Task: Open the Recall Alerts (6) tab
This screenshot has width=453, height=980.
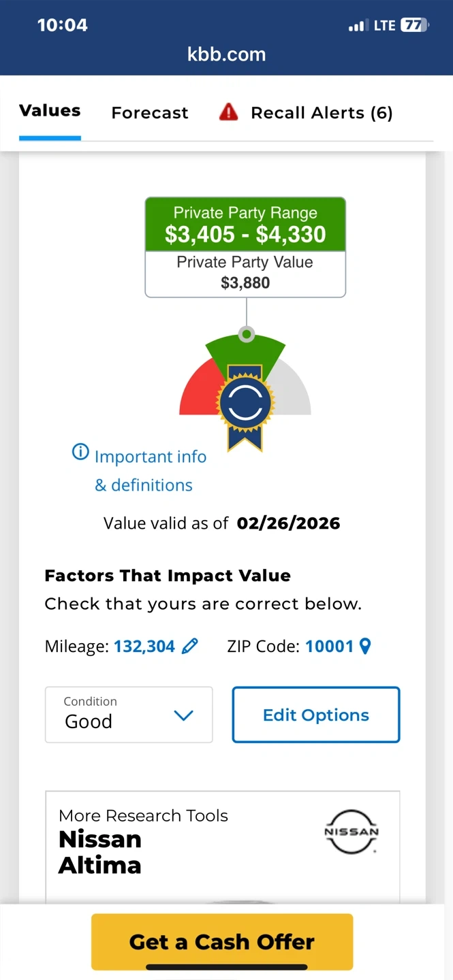Action: [x=322, y=113]
